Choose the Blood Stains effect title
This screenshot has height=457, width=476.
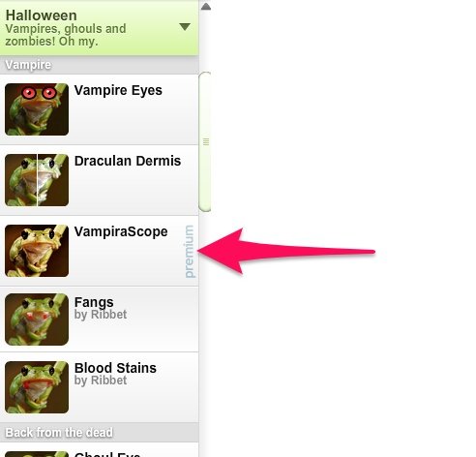pyautogui.click(x=115, y=368)
